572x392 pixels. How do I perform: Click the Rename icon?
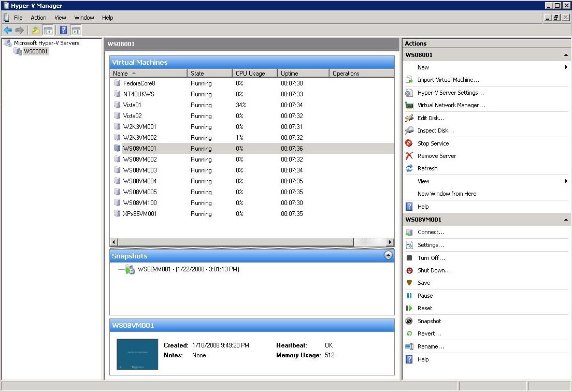coord(409,346)
